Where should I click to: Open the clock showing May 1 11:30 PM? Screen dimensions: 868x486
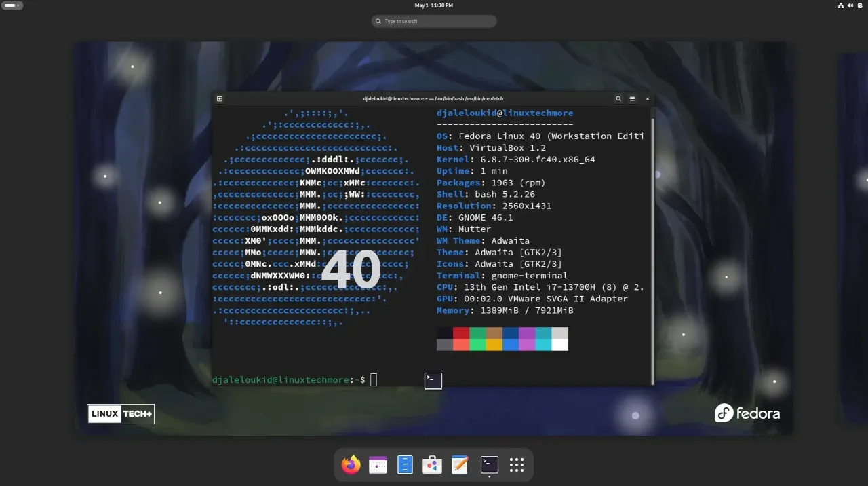click(x=434, y=5)
